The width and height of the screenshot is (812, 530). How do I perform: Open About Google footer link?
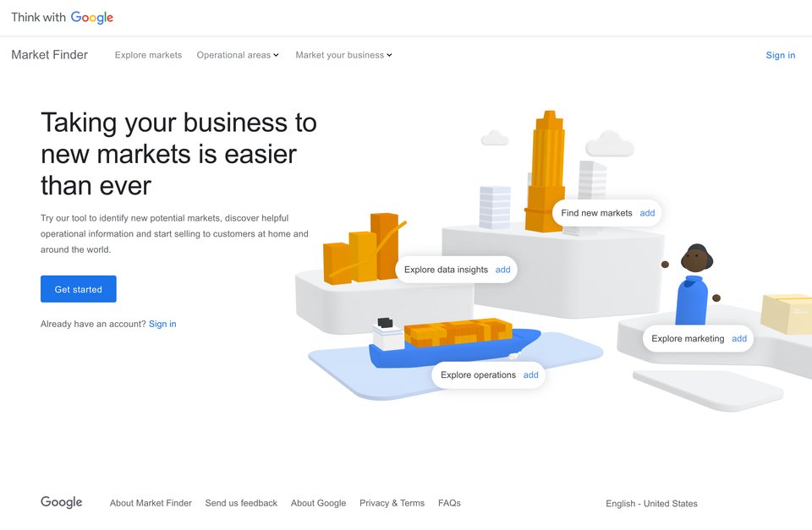(x=319, y=503)
